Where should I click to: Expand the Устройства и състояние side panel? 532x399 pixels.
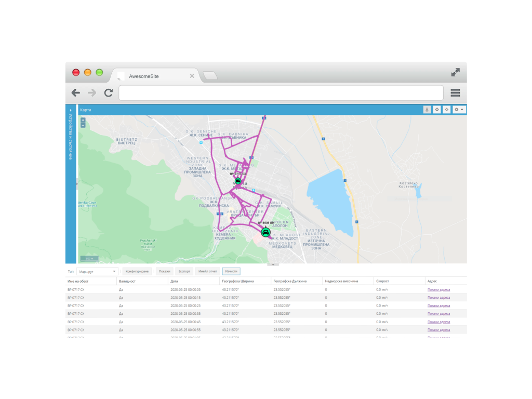point(71,110)
